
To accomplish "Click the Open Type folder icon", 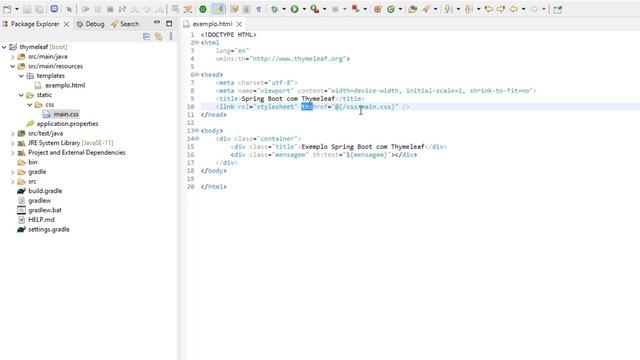I will pos(413,9).
